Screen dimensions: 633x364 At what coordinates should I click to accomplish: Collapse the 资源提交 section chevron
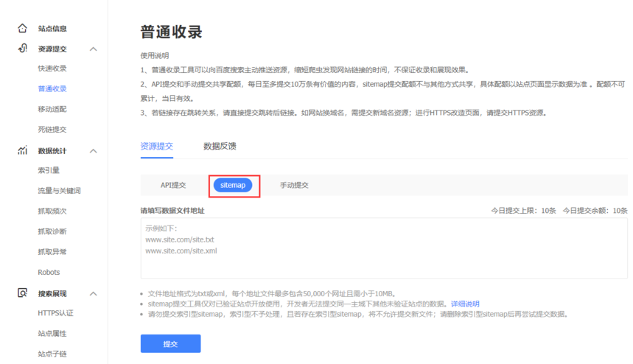[94, 49]
